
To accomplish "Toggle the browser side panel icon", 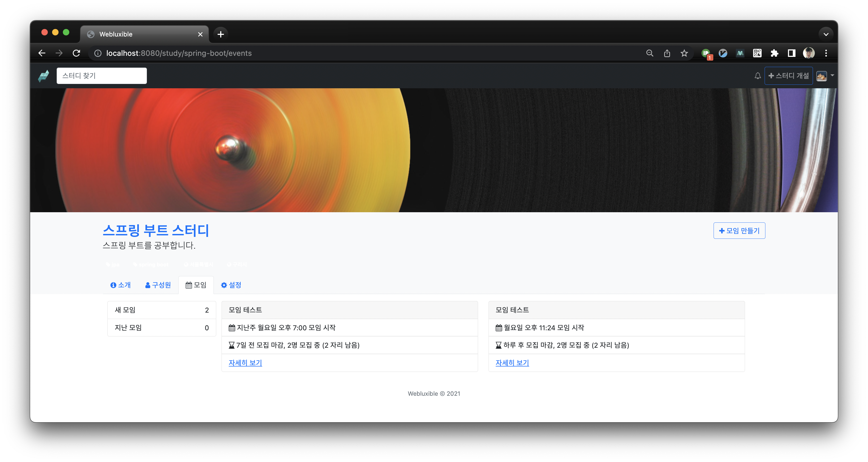I will coord(791,53).
